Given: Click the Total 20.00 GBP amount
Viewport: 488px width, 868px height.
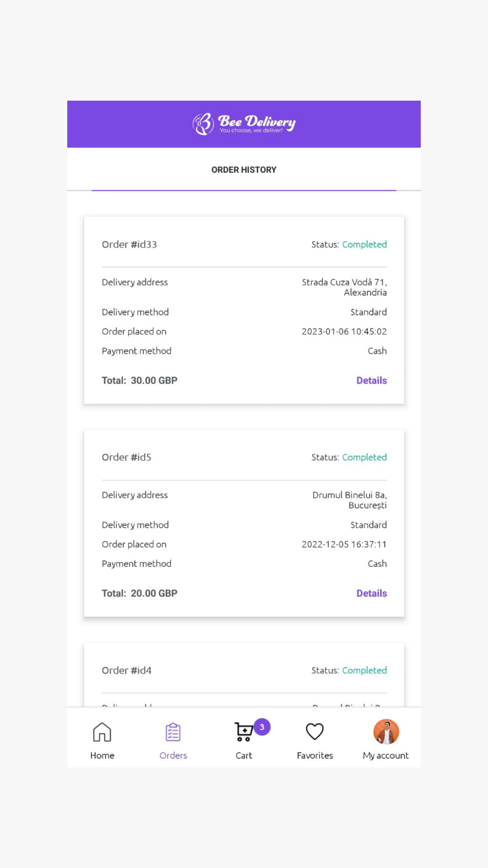Looking at the screenshot, I should tap(140, 594).
